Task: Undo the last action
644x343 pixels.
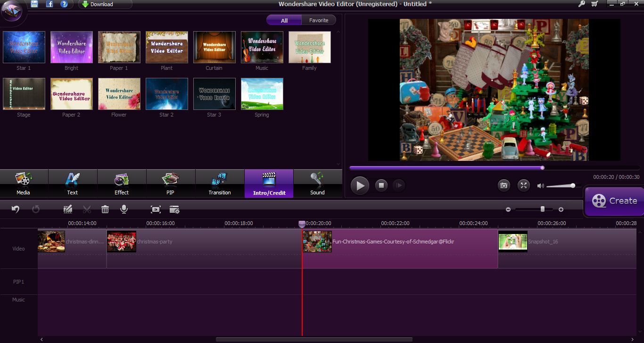Action: coord(16,209)
